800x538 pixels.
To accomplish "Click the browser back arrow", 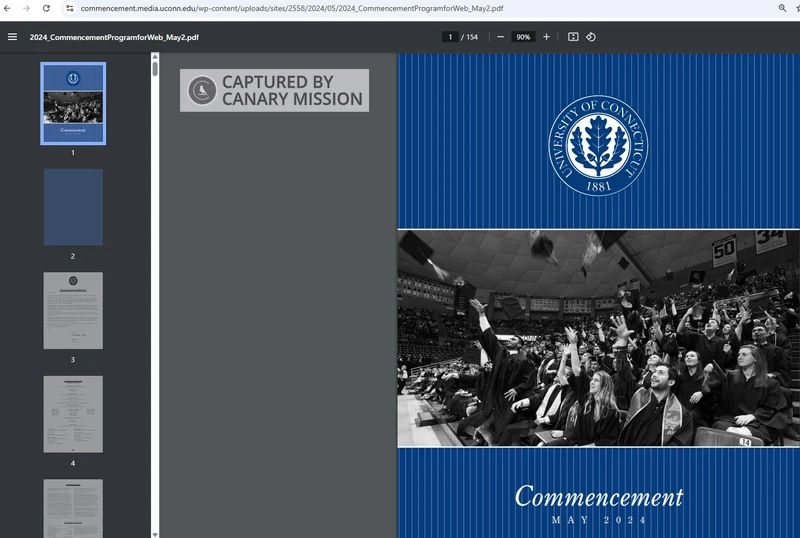I will click(7, 8).
